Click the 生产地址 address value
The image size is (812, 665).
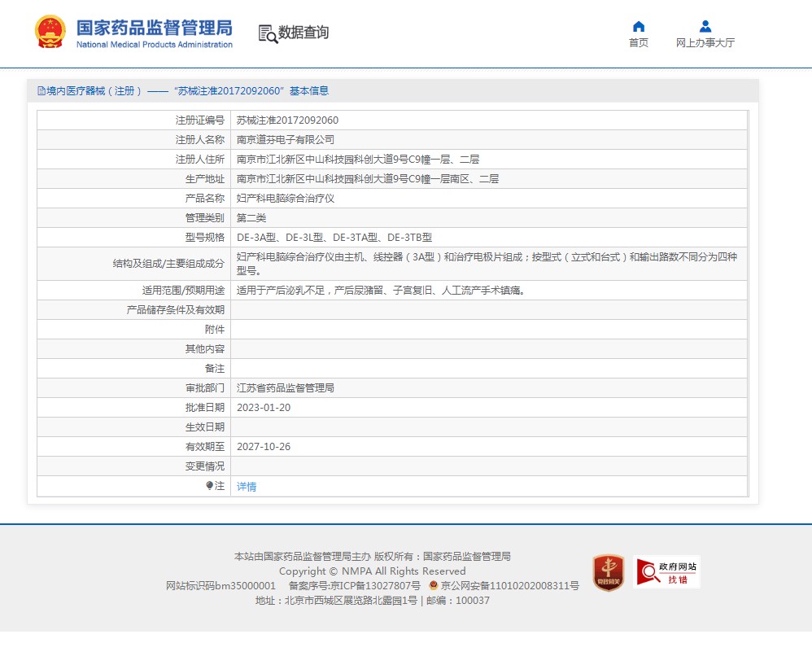[368, 179]
